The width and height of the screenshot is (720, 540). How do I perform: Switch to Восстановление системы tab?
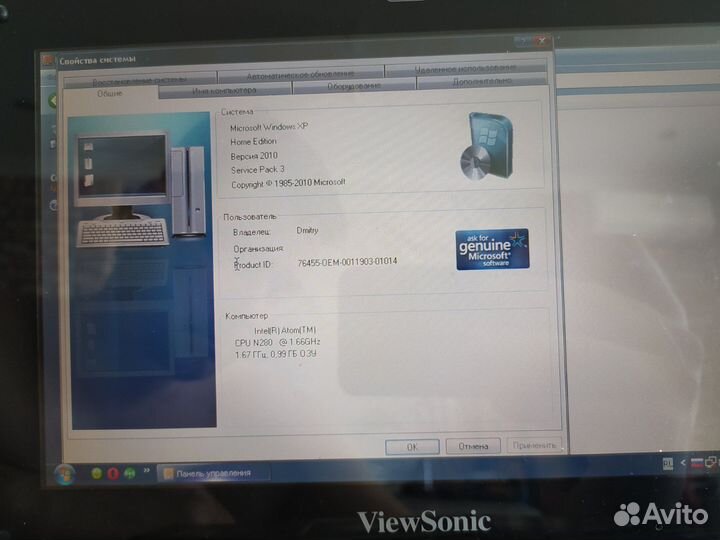coord(139,80)
